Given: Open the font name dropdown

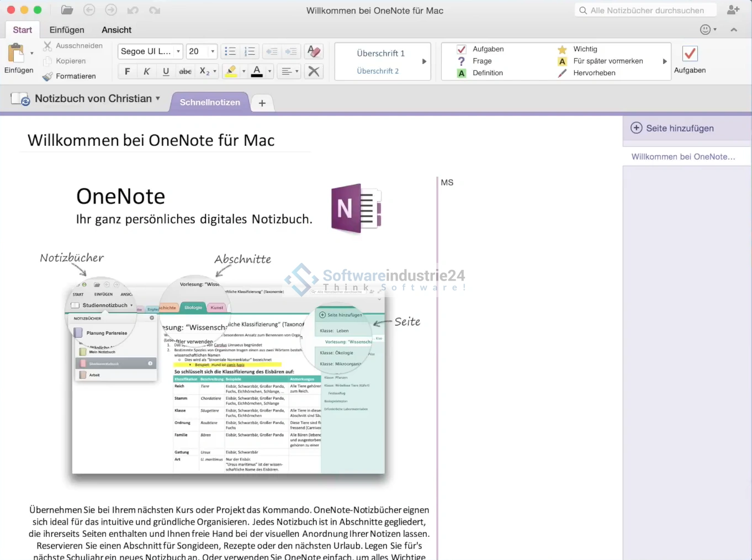Looking at the screenshot, I should click(178, 51).
